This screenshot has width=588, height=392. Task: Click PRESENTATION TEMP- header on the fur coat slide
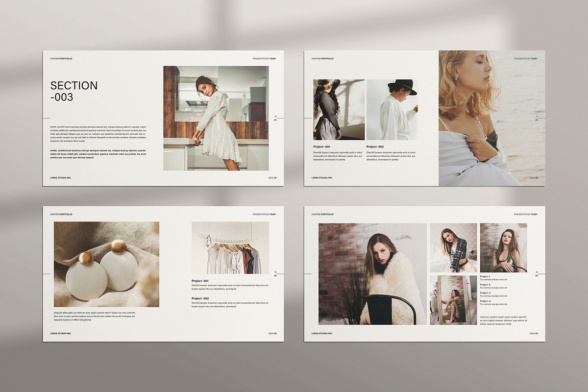(526, 214)
